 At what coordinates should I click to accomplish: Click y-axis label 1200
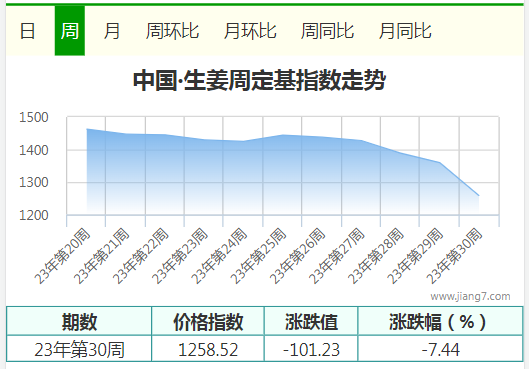point(34,215)
